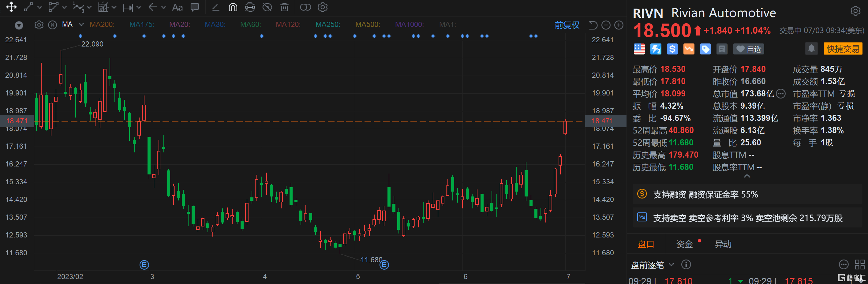This screenshot has height=284, width=868.
Task: Add RIVN to 自选 watchlist
Action: [748, 49]
